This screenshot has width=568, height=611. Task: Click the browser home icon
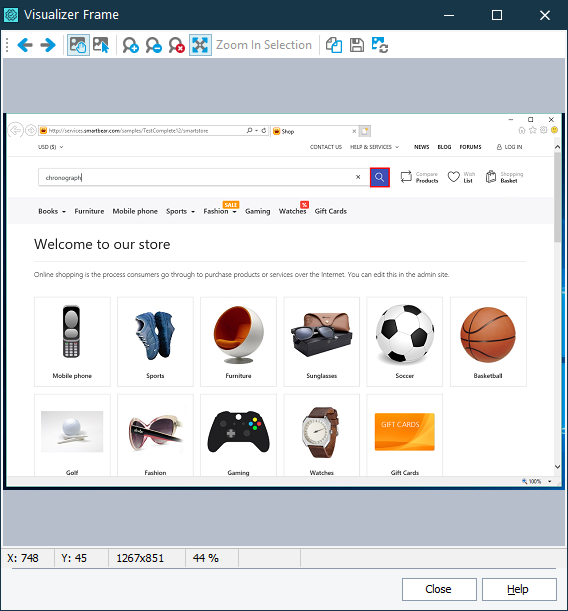(522, 130)
